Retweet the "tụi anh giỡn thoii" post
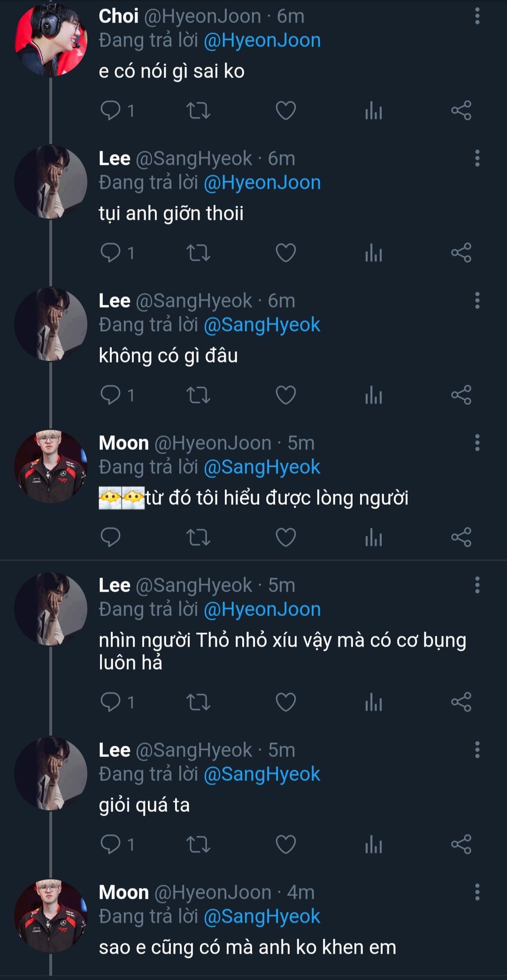This screenshot has width=507, height=980. point(198,253)
